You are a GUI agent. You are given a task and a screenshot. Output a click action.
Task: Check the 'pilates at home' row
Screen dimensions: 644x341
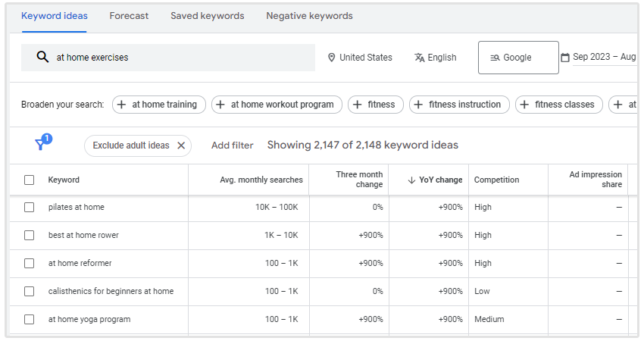(30, 207)
